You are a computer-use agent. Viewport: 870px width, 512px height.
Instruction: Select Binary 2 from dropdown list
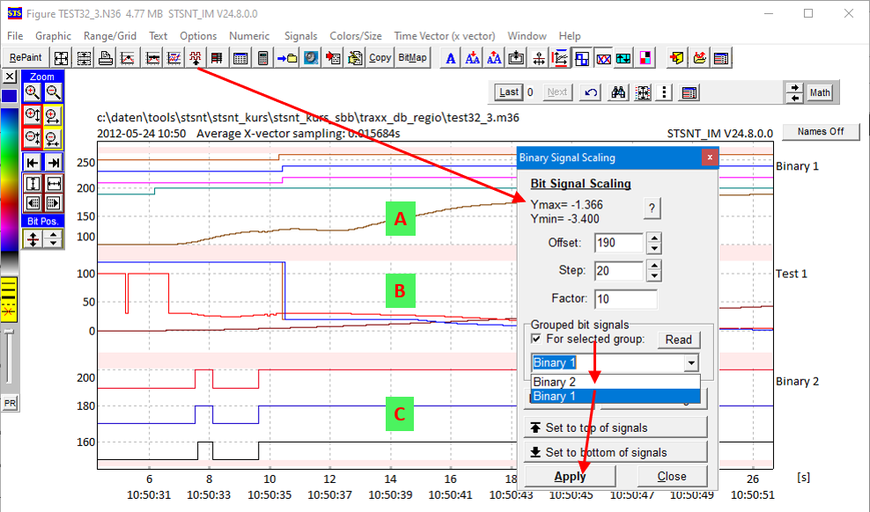(615, 382)
